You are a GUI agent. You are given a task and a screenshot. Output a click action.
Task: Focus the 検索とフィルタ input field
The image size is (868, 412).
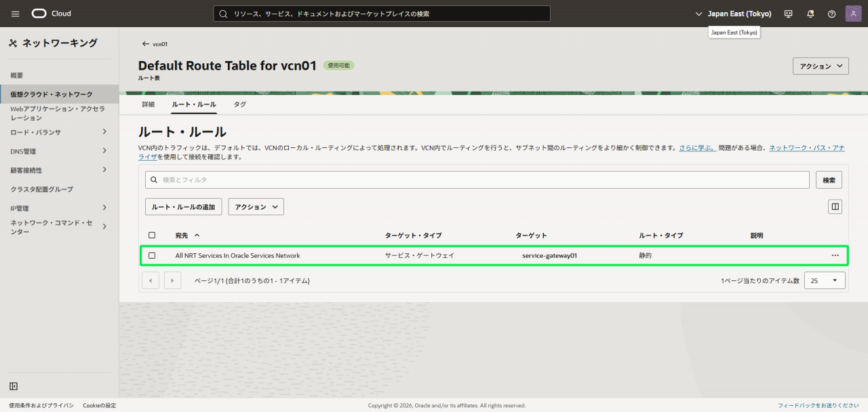coord(477,180)
